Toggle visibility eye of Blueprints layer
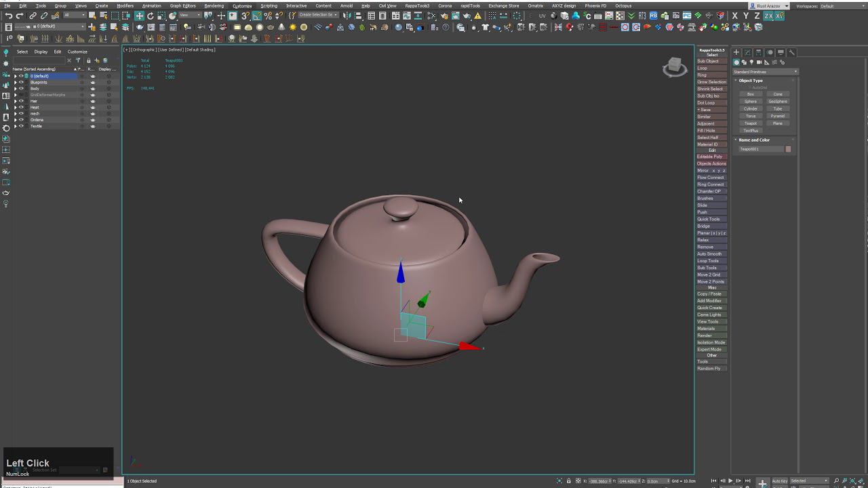 [21, 82]
